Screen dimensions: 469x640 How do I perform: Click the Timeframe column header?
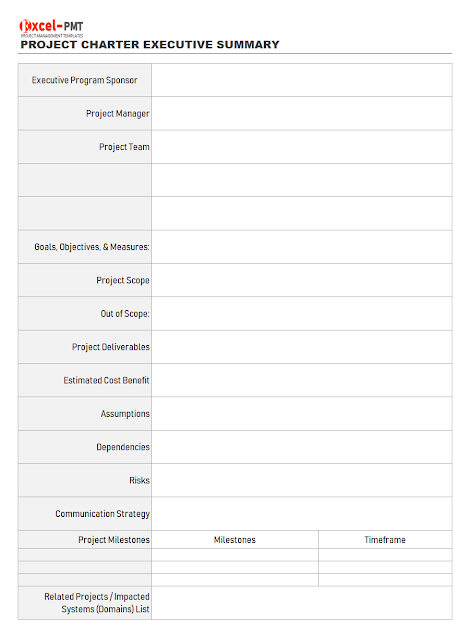(385, 540)
